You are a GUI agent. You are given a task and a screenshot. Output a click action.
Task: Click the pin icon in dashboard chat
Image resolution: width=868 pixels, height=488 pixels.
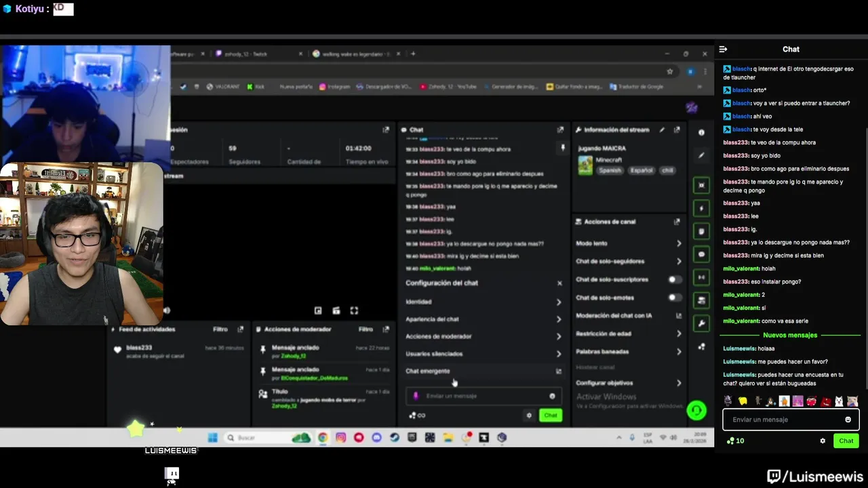pyautogui.click(x=562, y=148)
